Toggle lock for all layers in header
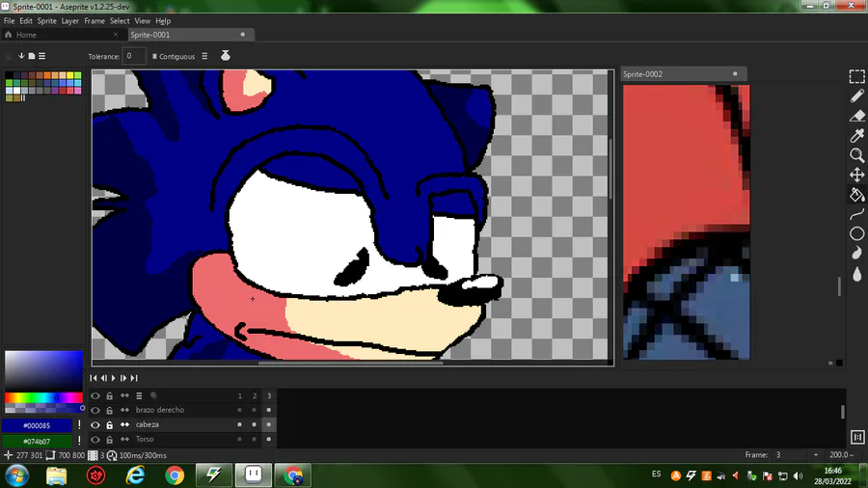868x488 pixels. coord(110,395)
